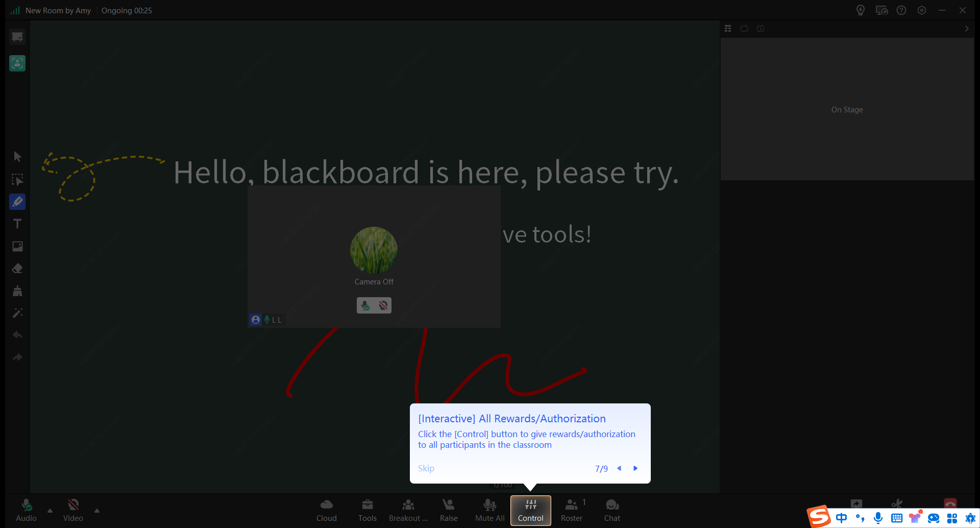980x528 pixels.
Task: Click the red end call button
Action: [950, 503]
